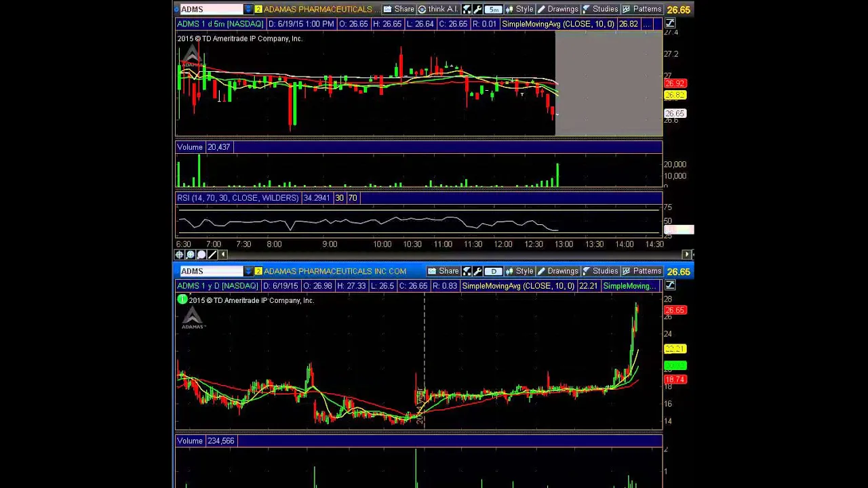Click the ADMS symbol field on the bottom chart
The height and width of the screenshot is (488, 868).
coord(211,271)
